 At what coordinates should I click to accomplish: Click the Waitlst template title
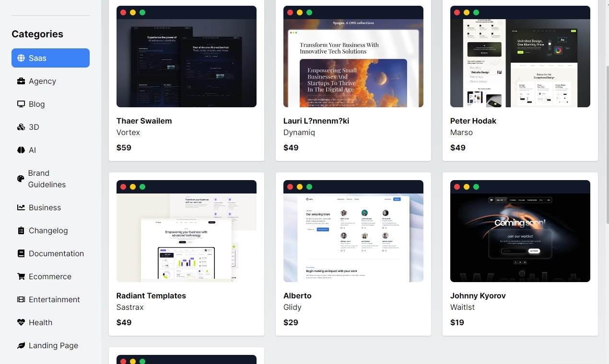(462, 307)
